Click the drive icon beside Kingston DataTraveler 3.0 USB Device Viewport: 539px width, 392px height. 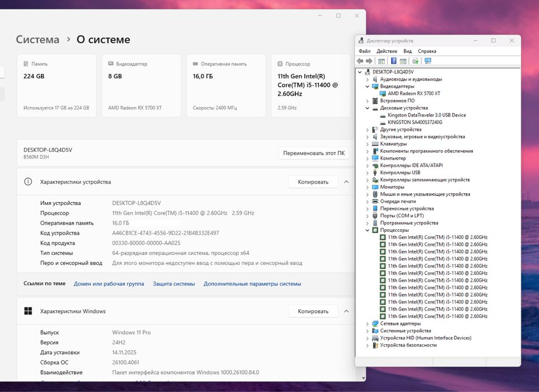(383, 115)
